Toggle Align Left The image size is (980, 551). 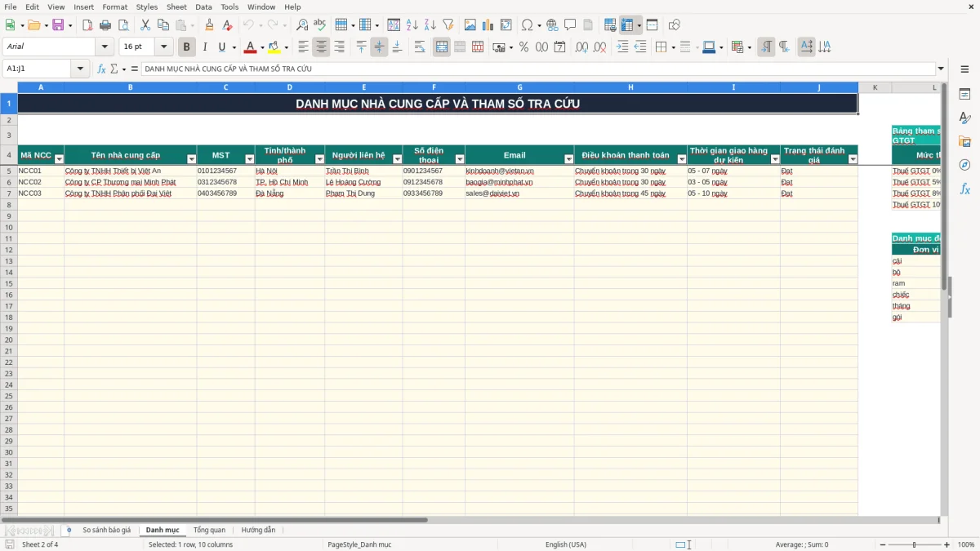coord(303,47)
